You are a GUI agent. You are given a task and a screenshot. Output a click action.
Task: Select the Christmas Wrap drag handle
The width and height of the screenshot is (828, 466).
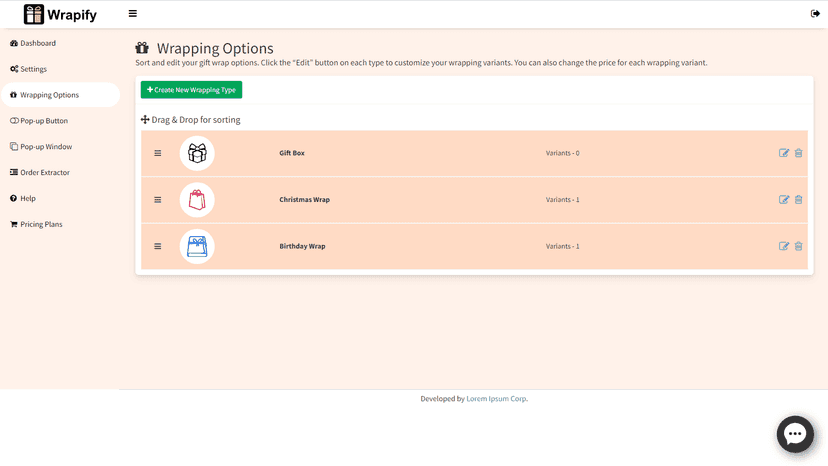(x=157, y=200)
